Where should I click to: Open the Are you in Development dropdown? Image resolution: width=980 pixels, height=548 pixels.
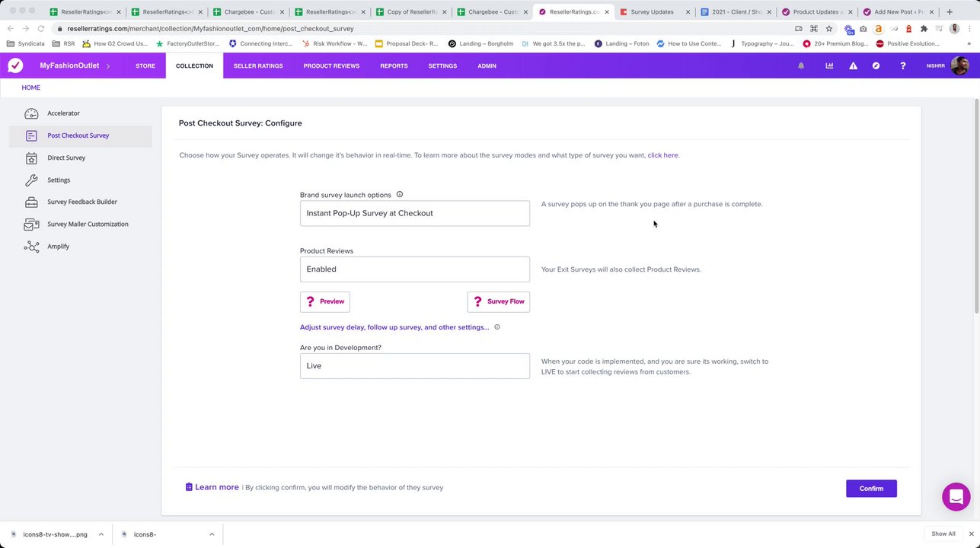tap(414, 366)
